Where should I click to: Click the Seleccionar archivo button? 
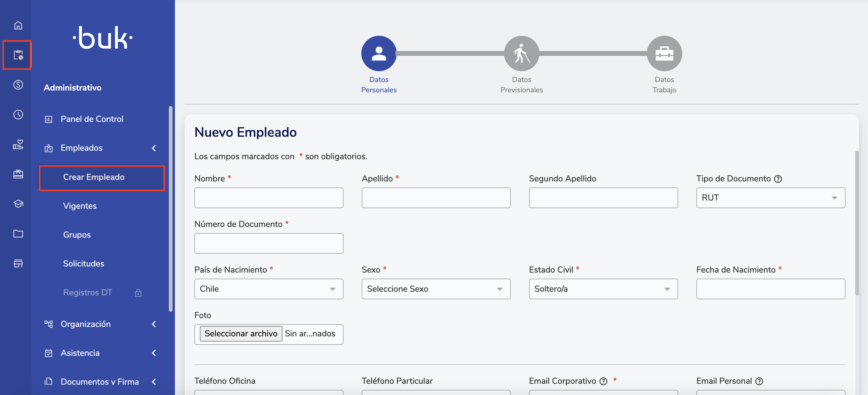pos(241,334)
